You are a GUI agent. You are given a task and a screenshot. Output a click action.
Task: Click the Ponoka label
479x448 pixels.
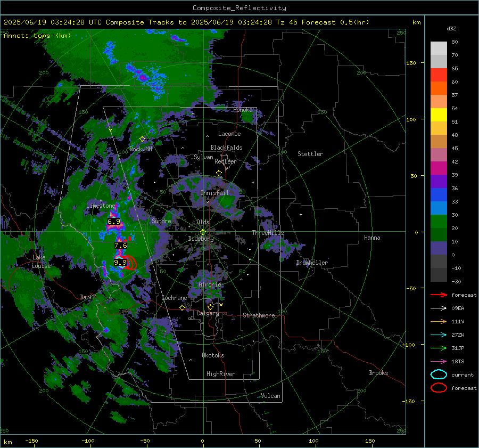click(243, 110)
